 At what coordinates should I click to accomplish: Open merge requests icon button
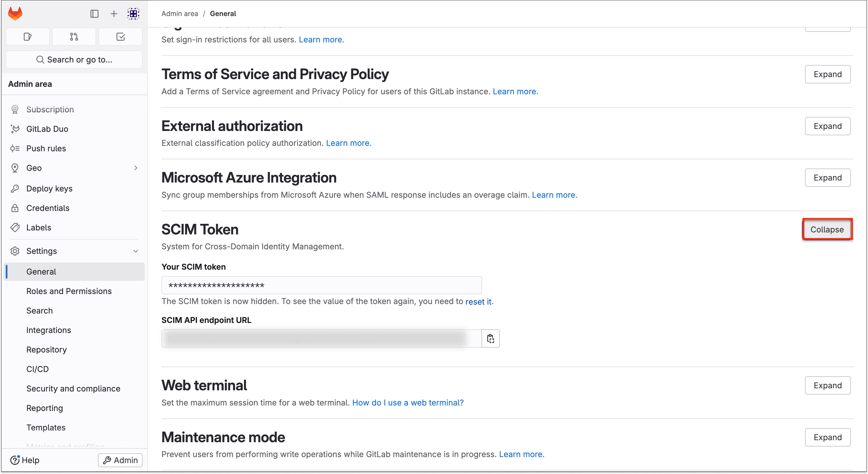coord(74,36)
